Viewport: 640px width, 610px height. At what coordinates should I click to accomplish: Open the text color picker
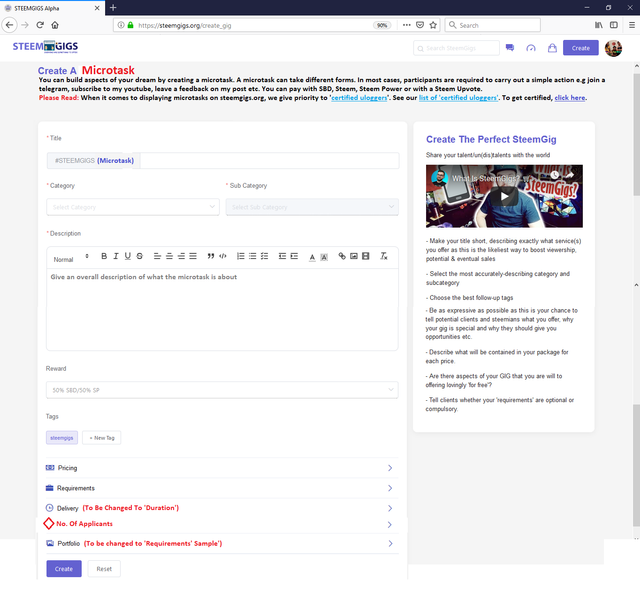tap(312, 257)
